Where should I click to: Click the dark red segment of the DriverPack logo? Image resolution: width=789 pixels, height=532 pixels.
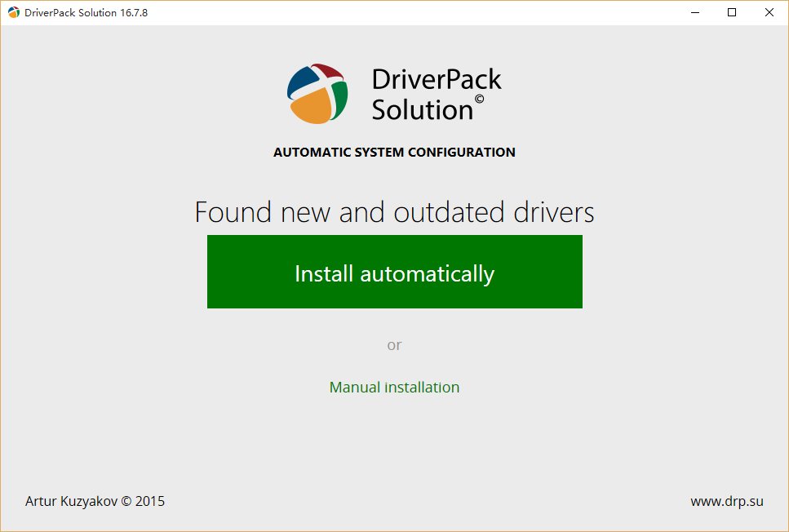click(x=327, y=71)
